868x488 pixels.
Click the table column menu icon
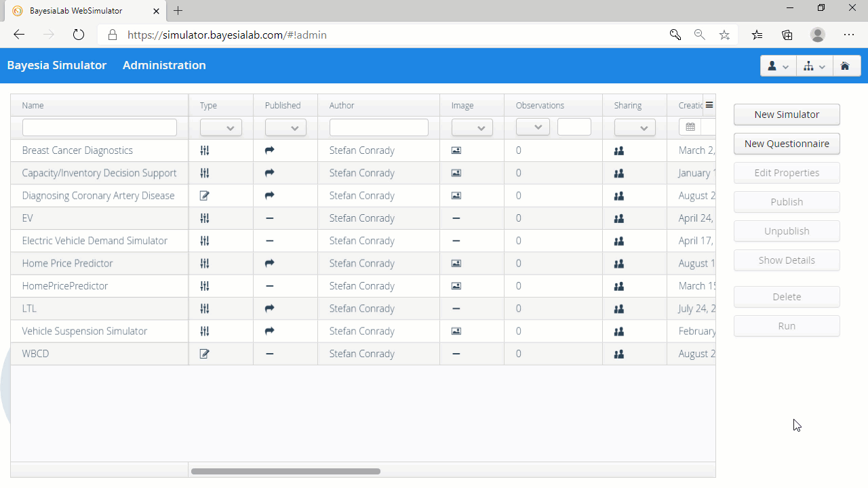coord(709,105)
